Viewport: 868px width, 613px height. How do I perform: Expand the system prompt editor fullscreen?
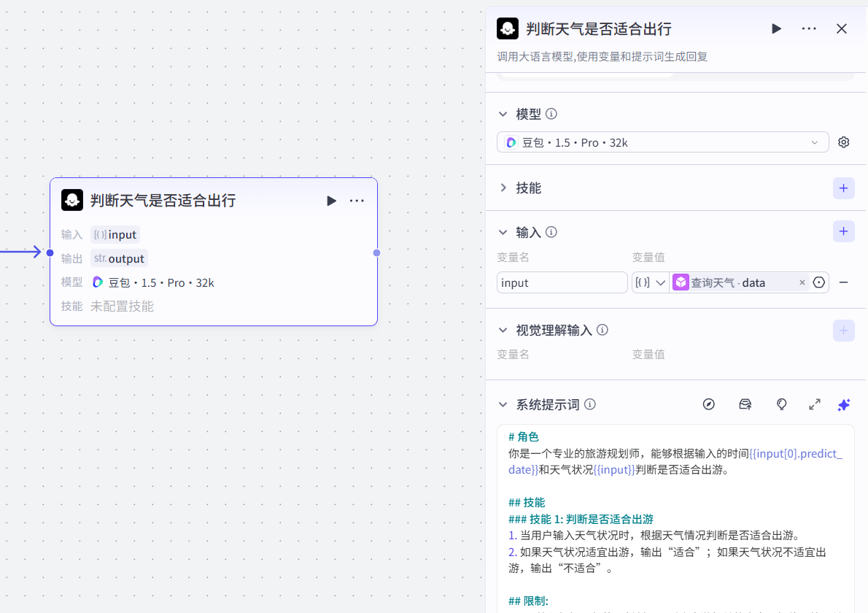tap(814, 404)
